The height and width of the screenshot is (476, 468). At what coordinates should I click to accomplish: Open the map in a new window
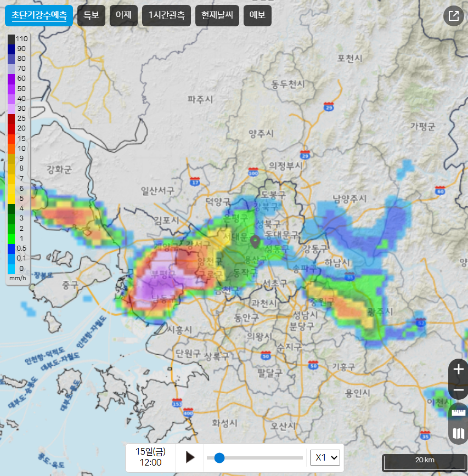coord(454,16)
